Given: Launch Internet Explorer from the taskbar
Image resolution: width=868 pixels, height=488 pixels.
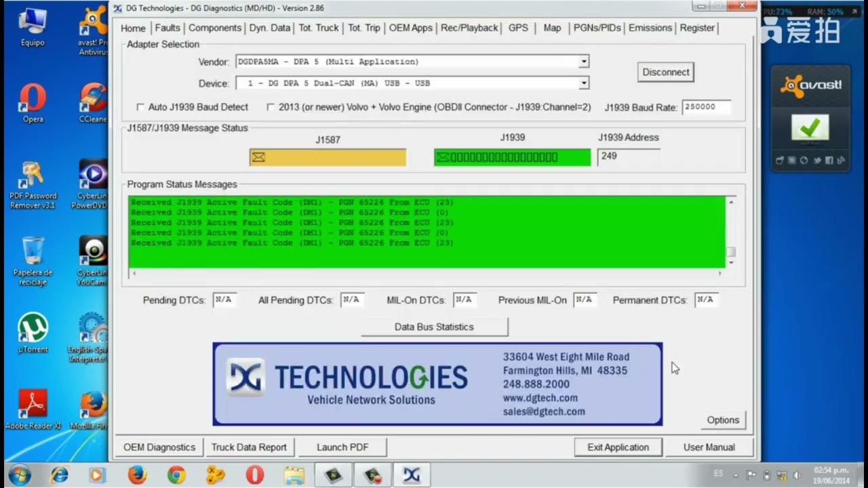Looking at the screenshot, I should [59, 475].
